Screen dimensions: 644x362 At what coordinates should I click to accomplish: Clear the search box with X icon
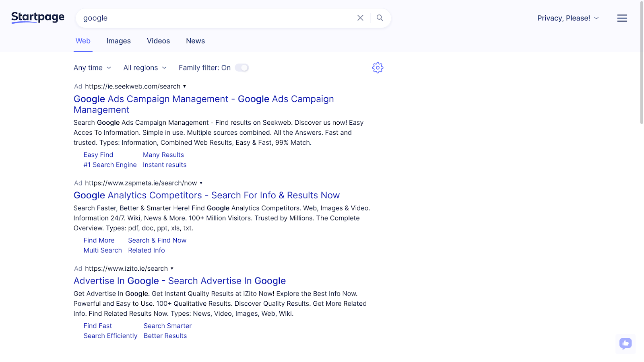tap(360, 18)
